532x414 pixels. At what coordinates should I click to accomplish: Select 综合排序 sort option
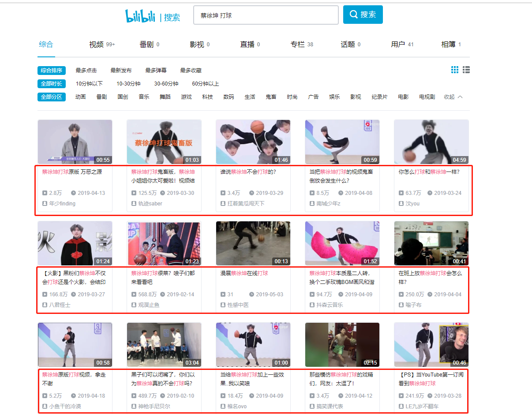click(52, 71)
